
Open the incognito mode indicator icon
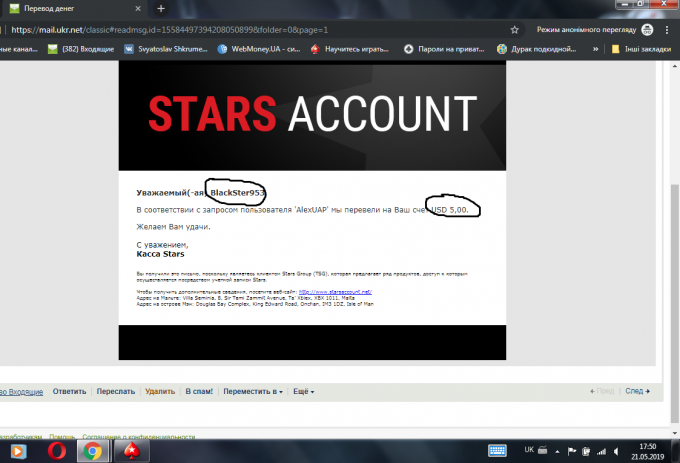click(x=647, y=29)
